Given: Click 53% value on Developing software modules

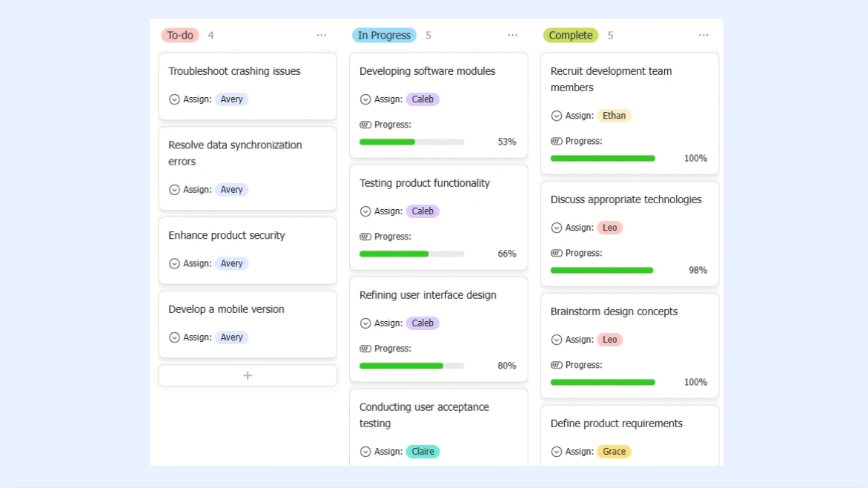Looking at the screenshot, I should [507, 142].
